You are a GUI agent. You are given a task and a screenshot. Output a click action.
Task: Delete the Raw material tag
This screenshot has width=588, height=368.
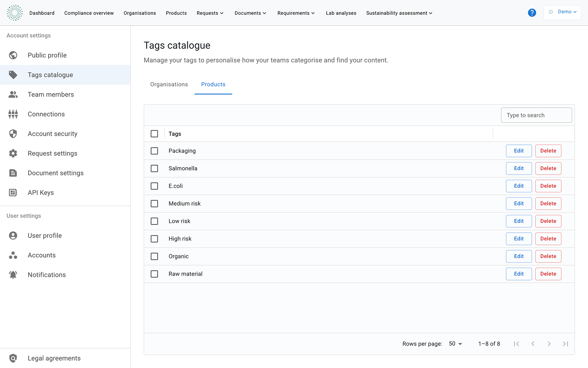coord(548,274)
